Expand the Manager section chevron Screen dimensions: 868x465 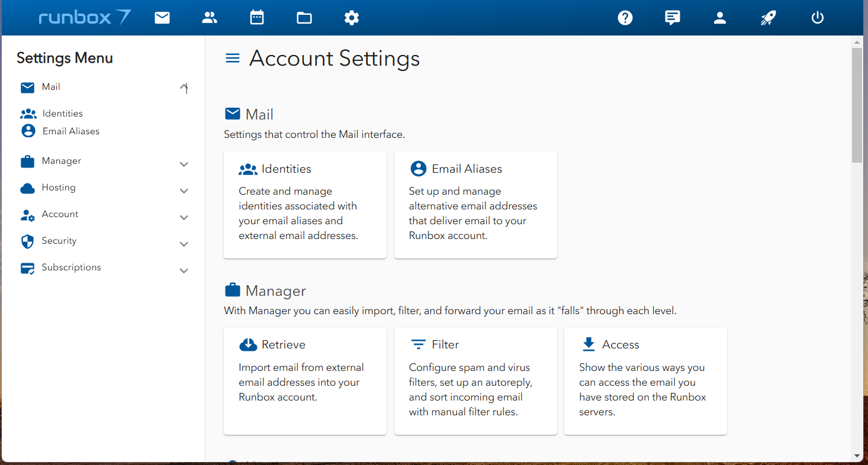tap(184, 164)
